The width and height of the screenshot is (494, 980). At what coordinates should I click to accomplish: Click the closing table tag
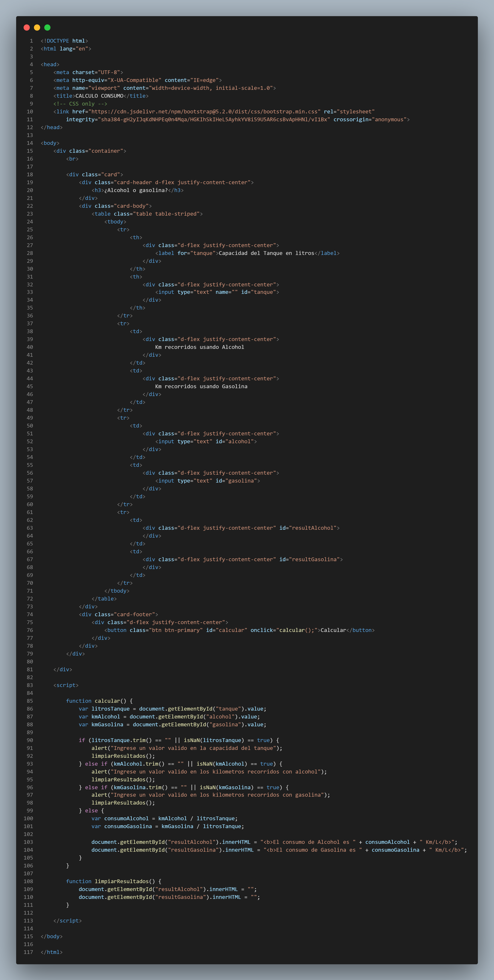click(104, 599)
